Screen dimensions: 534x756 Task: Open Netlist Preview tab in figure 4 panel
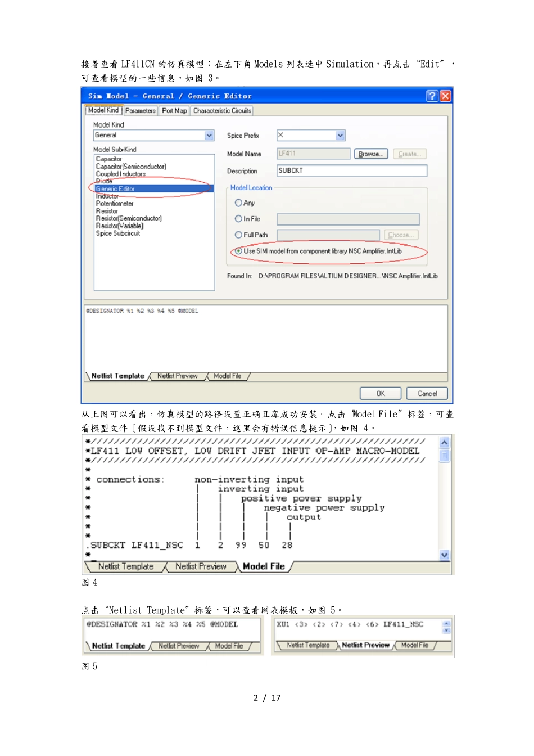click(201, 566)
